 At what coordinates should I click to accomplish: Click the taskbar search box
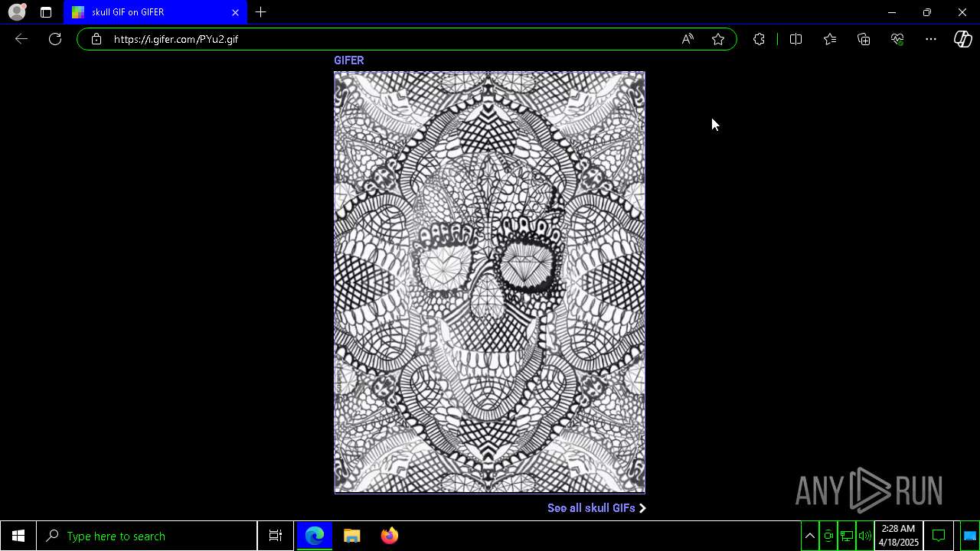pos(147,536)
